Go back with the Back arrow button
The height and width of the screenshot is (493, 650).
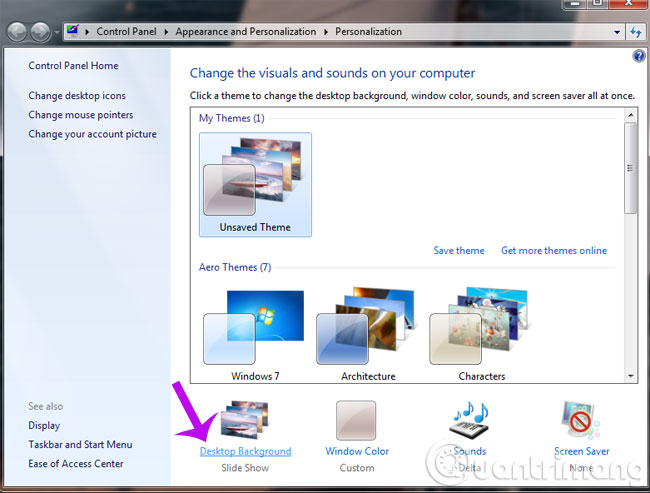tap(17, 32)
